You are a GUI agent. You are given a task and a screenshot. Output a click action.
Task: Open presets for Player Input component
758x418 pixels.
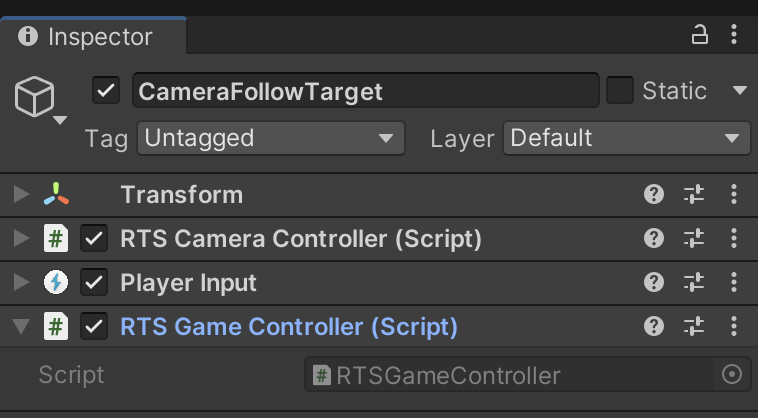tap(694, 282)
